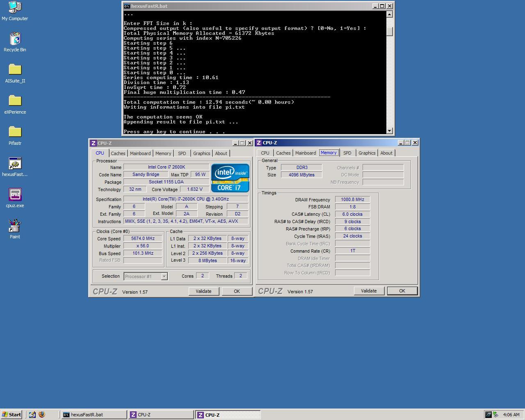Image resolution: width=525 pixels, height=420 pixels.
Task: Click the Intel Core i7 logo
Action: [230, 178]
